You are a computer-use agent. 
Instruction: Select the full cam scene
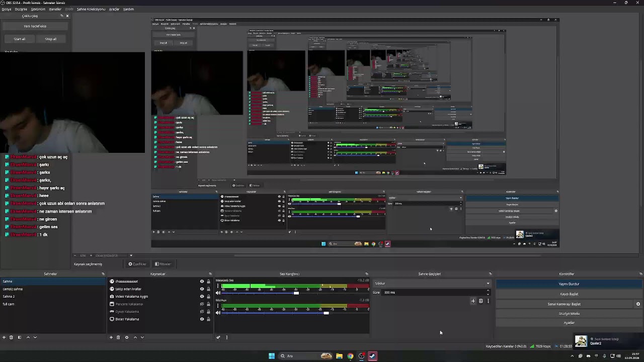9,304
